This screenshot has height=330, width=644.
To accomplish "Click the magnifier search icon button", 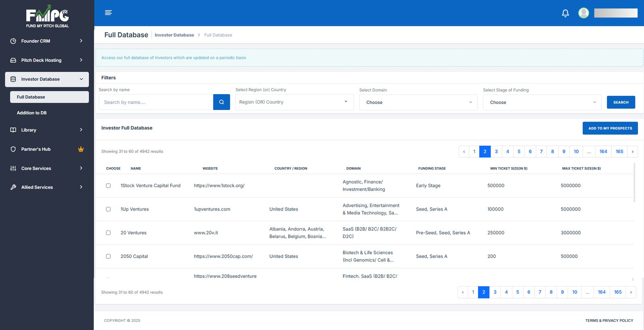I will click(221, 102).
